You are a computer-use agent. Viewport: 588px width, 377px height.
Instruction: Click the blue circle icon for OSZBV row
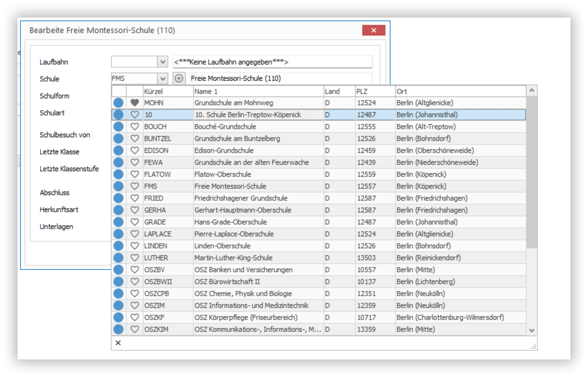point(119,269)
